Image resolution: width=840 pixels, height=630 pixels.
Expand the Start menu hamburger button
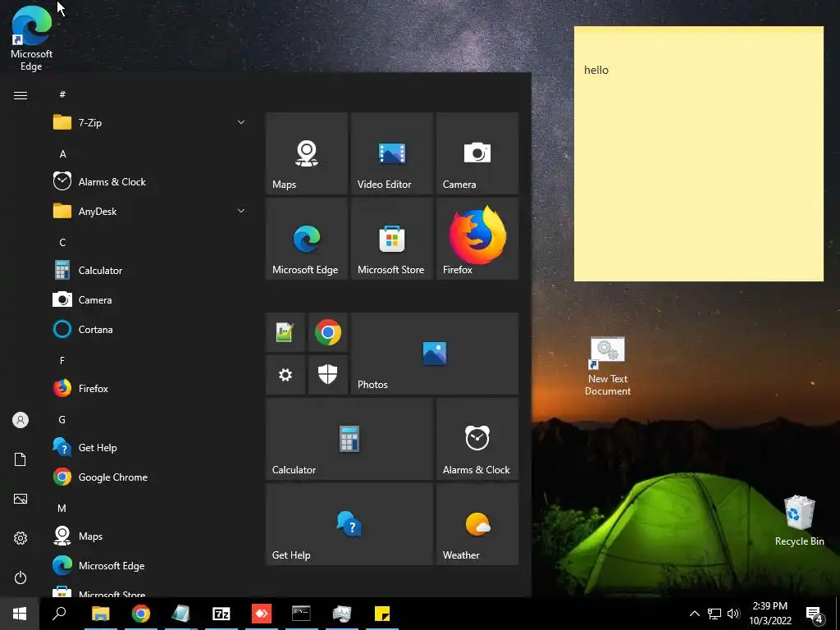tap(21, 95)
